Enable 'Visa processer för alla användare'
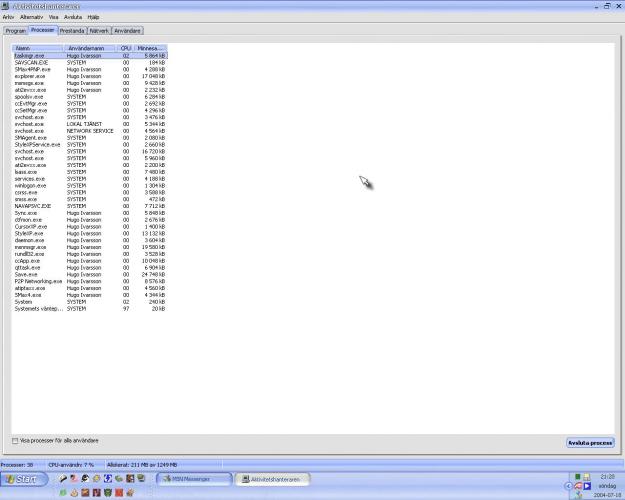The width and height of the screenshot is (625, 500). coord(14,440)
